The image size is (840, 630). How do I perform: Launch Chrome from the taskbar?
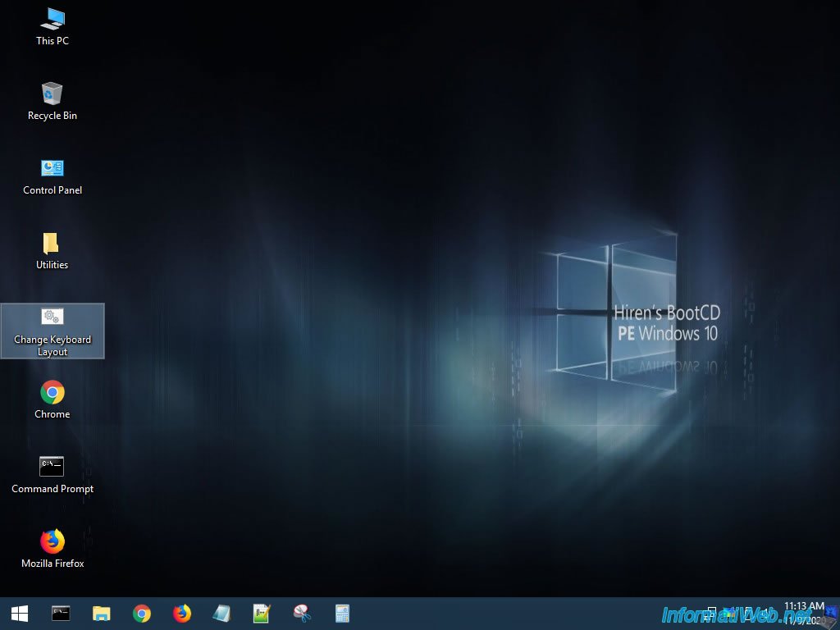142,614
